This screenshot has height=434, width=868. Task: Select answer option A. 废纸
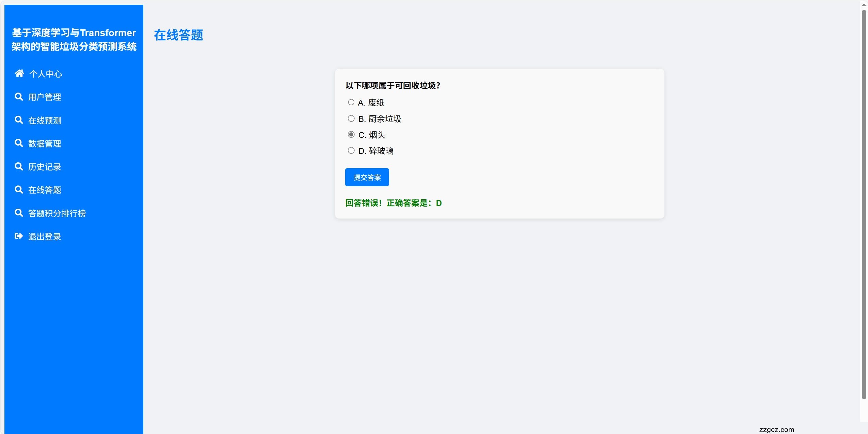coord(351,102)
